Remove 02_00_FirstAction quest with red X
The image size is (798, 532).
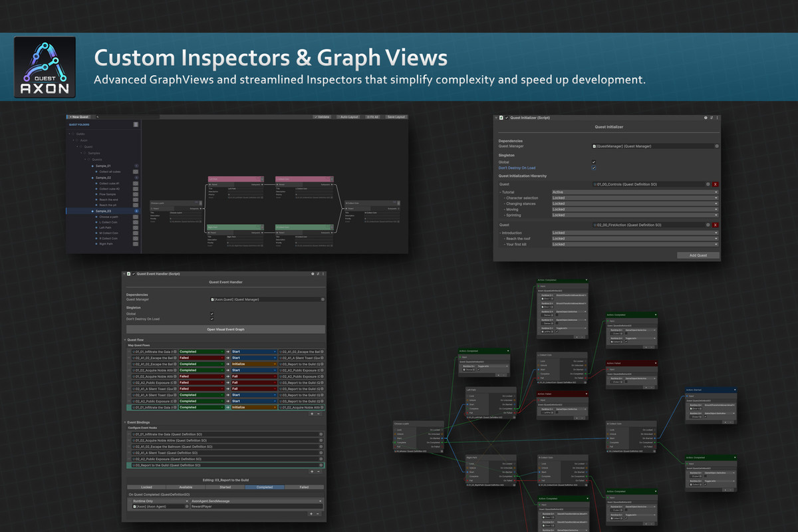[716, 225]
